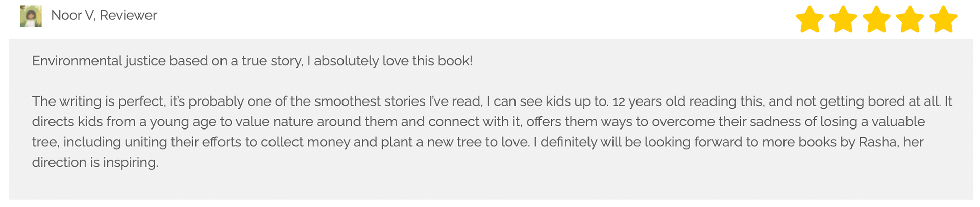
Task: Click Noor V's reviewer avatar picture
Action: [31, 16]
